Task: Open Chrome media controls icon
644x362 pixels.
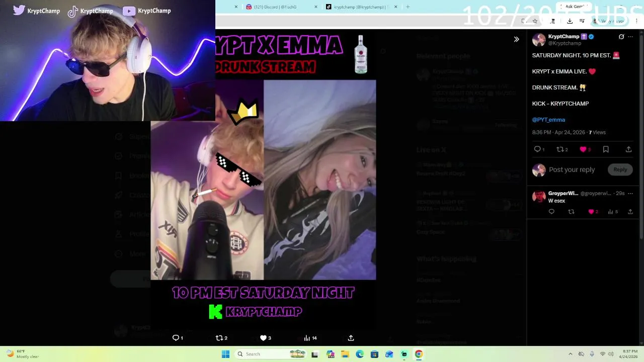Action: (x=582, y=21)
